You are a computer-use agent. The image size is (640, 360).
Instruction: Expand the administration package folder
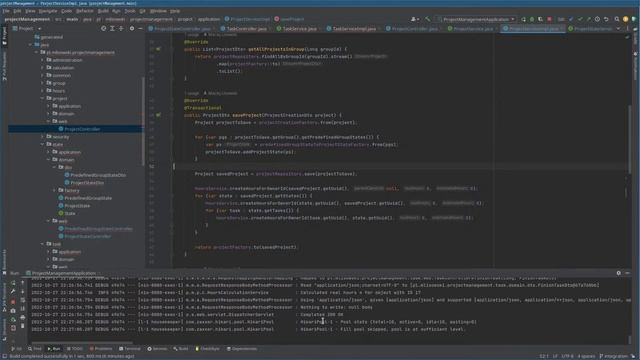click(42, 60)
